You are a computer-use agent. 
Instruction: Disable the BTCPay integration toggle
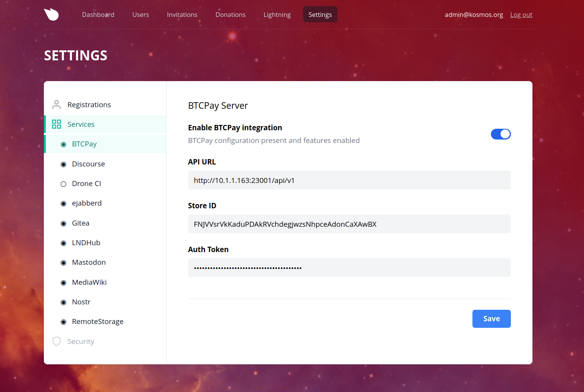point(501,134)
